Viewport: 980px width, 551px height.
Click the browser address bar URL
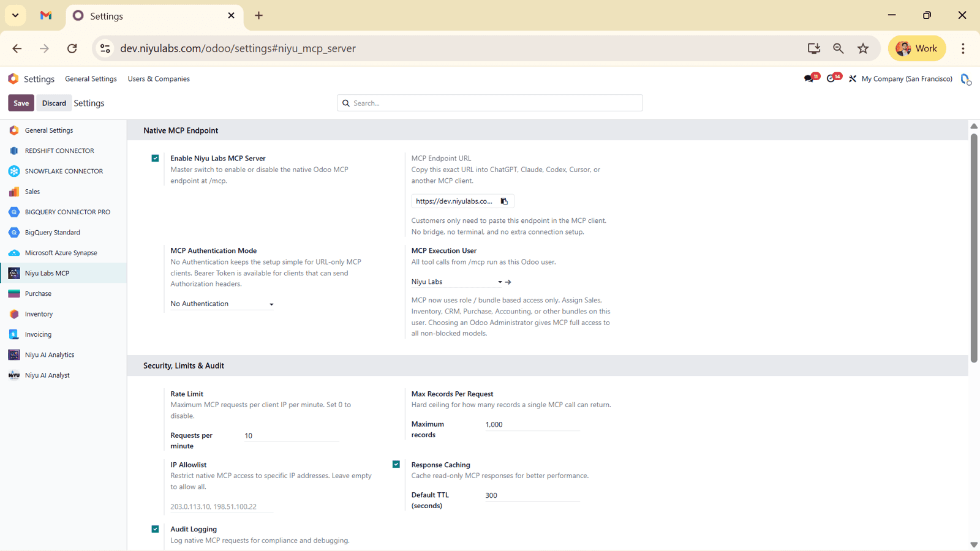[x=238, y=48]
